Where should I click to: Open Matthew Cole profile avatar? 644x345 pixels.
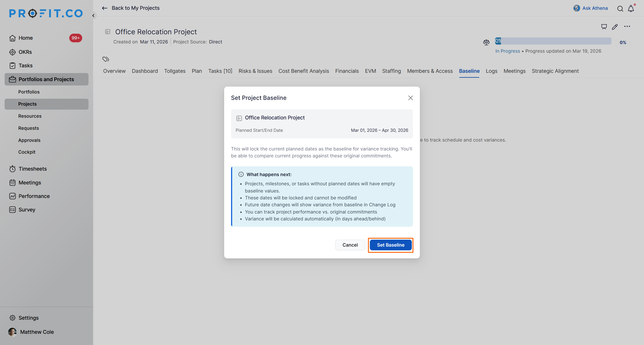(12, 332)
